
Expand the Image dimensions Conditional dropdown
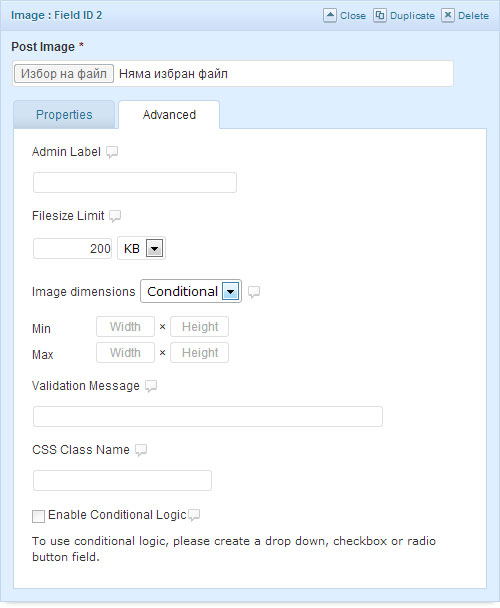[191, 291]
